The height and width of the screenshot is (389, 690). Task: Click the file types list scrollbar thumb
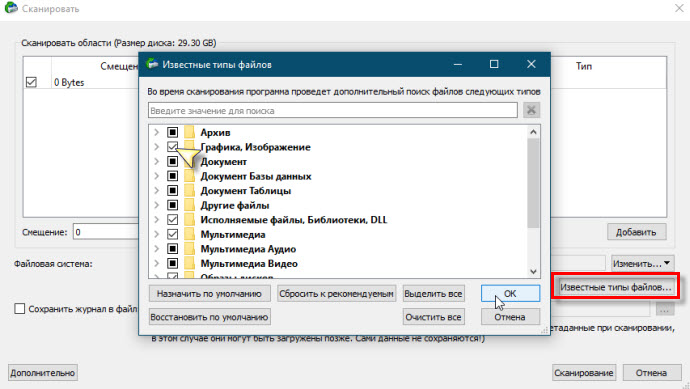[533, 183]
